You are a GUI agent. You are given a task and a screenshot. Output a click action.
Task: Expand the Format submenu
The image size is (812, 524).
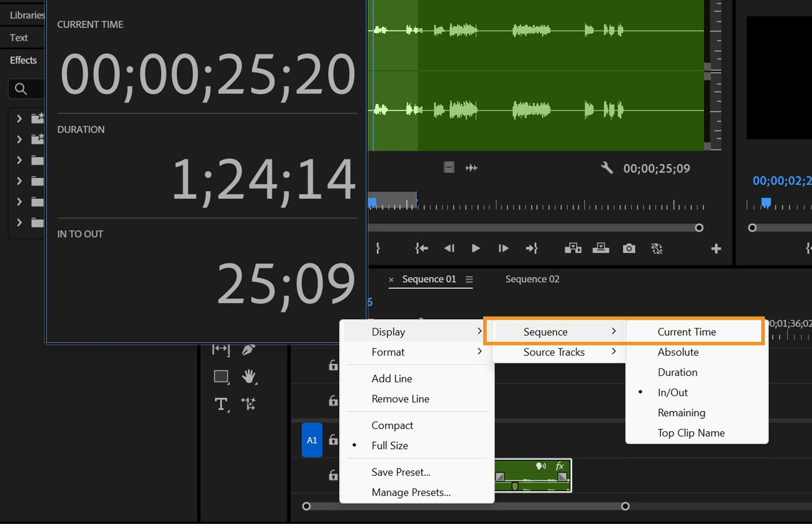pyautogui.click(x=388, y=352)
